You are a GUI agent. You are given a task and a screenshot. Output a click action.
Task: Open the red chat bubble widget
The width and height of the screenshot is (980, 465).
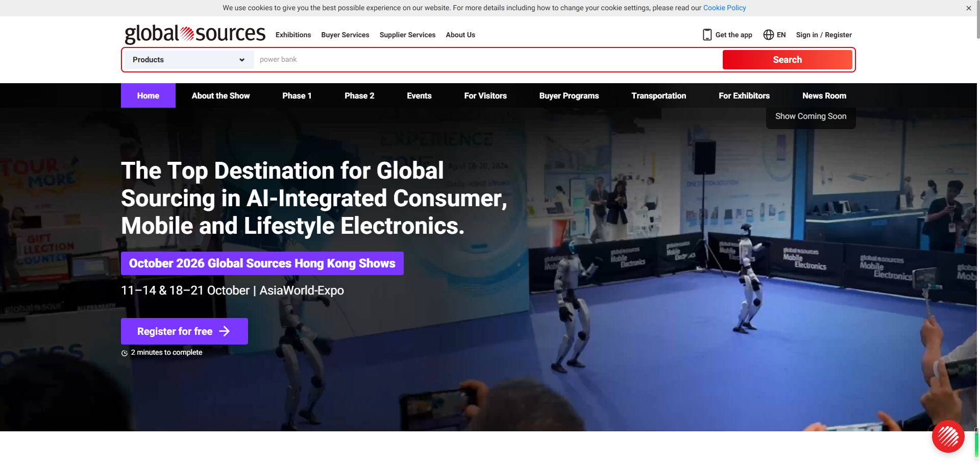[x=948, y=436]
